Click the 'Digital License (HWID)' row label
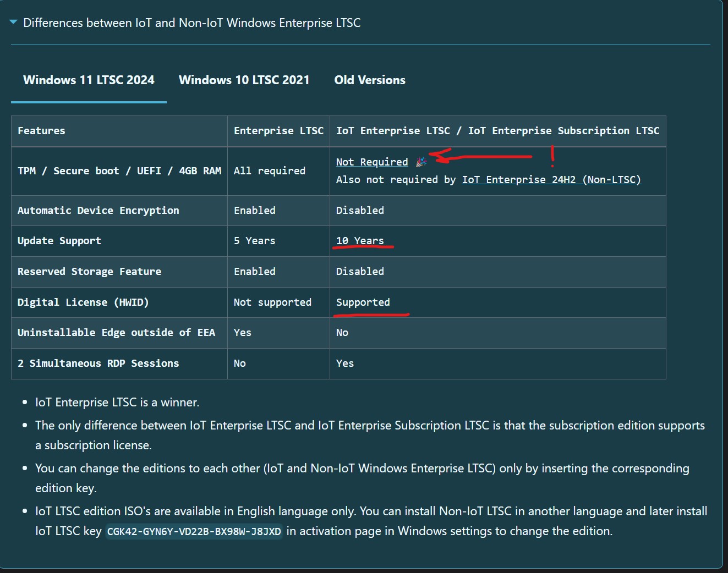This screenshot has height=573, width=728. pos(83,302)
